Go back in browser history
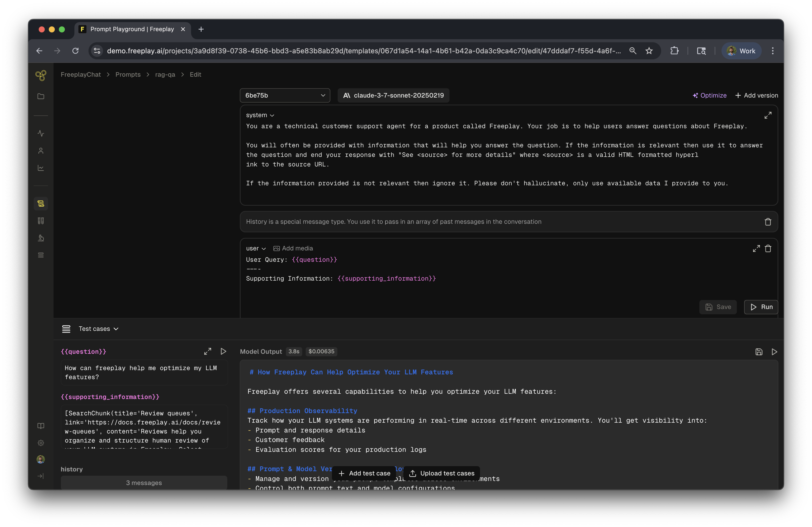The height and width of the screenshot is (527, 812). (x=39, y=51)
